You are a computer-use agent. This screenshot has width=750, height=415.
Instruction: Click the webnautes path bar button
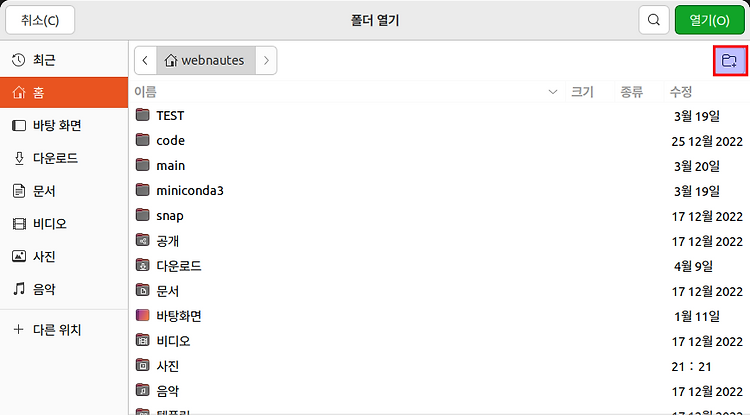pyautogui.click(x=206, y=60)
